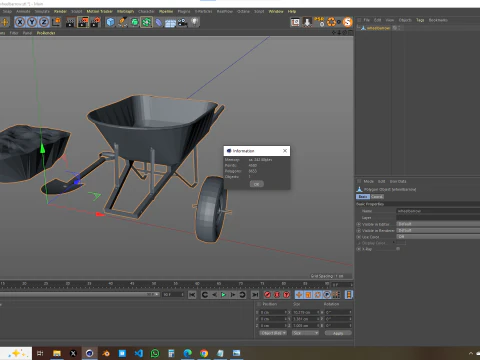480x360 pixels.
Task: Click OK in the Information dialog
Action: pyautogui.click(x=257, y=184)
